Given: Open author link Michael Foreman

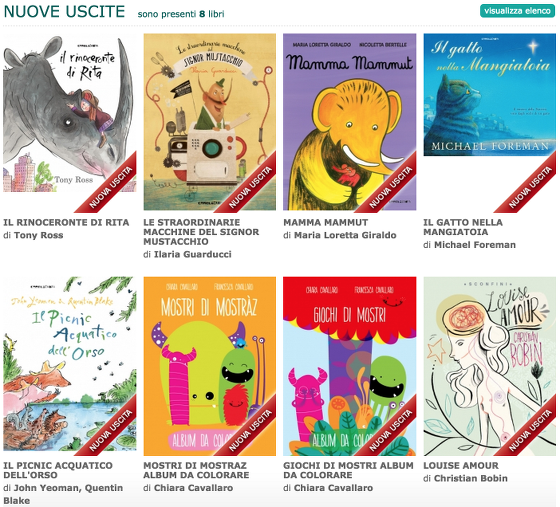Looking at the screenshot, I should click(475, 245).
